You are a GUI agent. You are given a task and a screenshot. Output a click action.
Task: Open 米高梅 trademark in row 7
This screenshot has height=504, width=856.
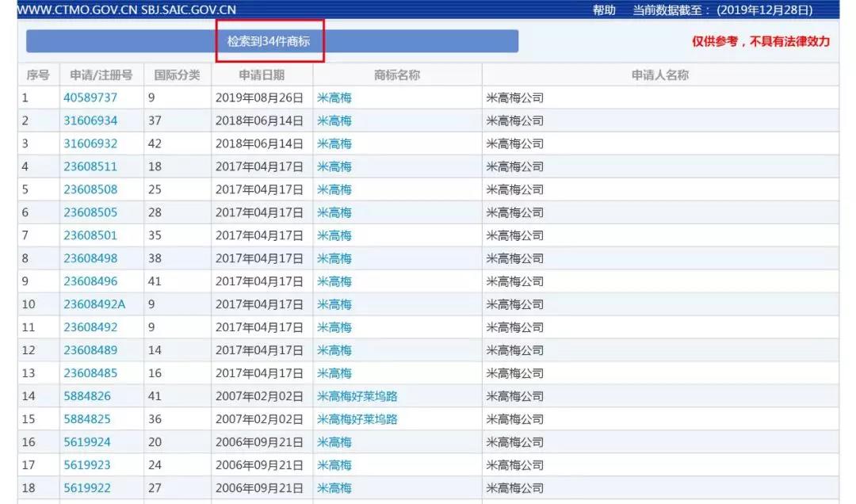(334, 235)
